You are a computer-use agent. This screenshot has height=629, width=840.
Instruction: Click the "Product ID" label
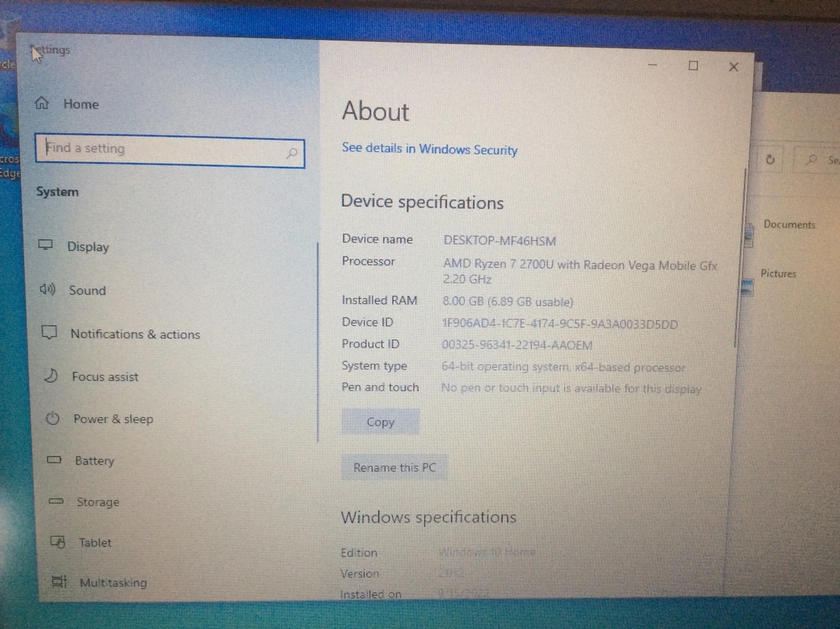click(x=370, y=344)
